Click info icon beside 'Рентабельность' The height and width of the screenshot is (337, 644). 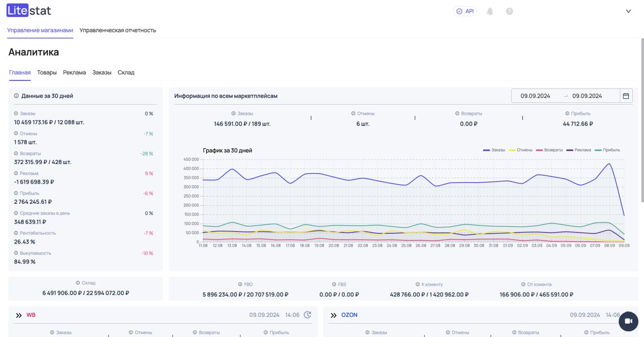click(x=16, y=233)
